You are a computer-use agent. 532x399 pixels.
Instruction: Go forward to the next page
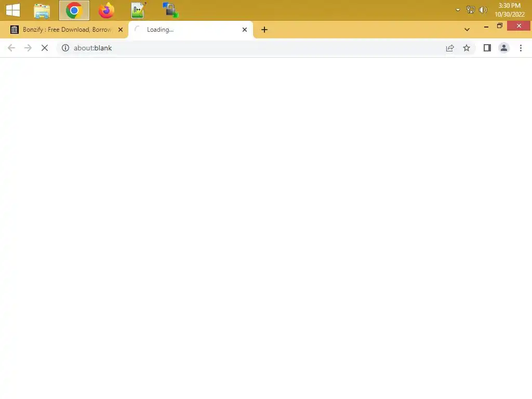coord(28,48)
